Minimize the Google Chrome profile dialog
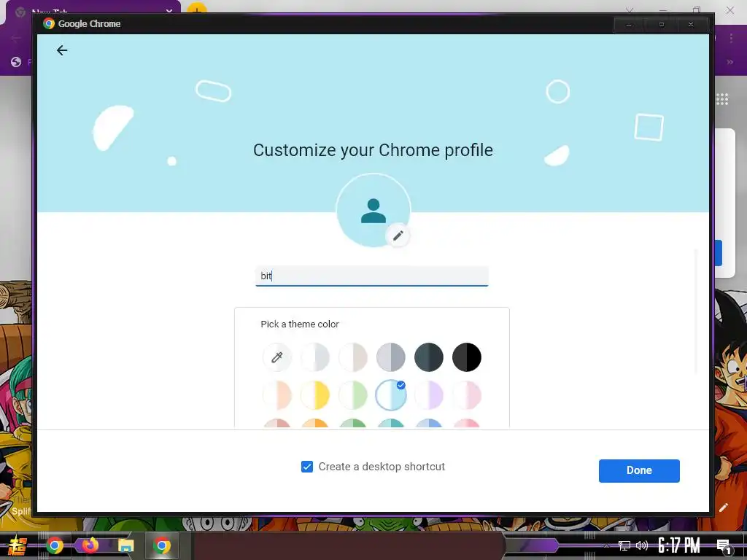The image size is (747, 560). click(x=629, y=25)
